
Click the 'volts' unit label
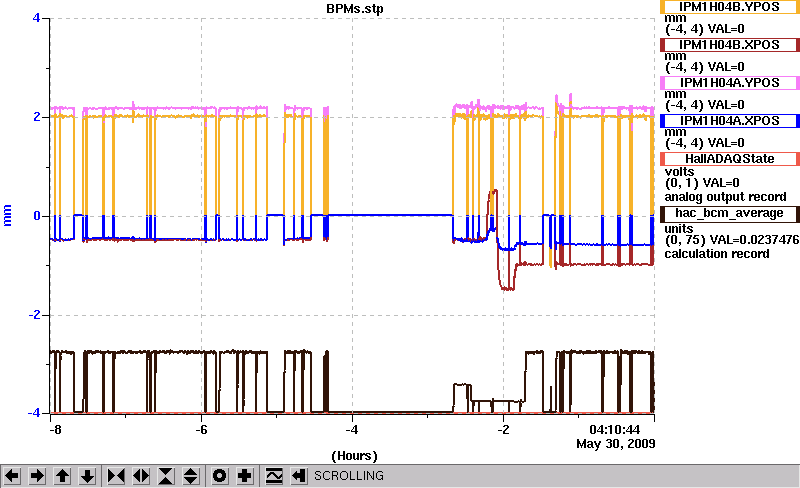680,172
